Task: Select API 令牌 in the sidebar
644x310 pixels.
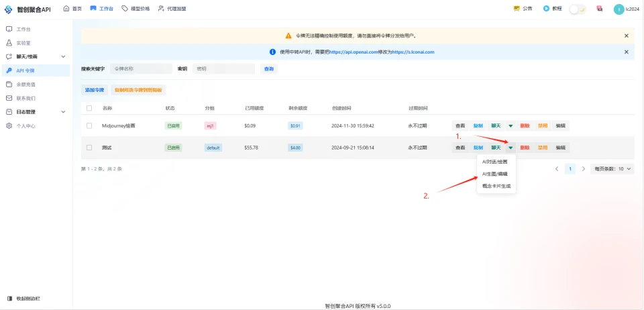Action: [x=36, y=70]
